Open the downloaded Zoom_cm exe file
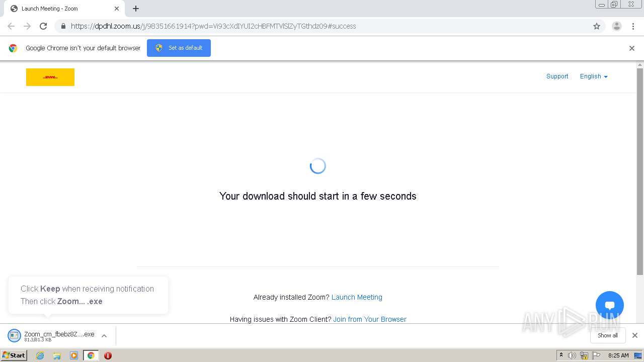644x362 pixels. click(x=59, y=336)
